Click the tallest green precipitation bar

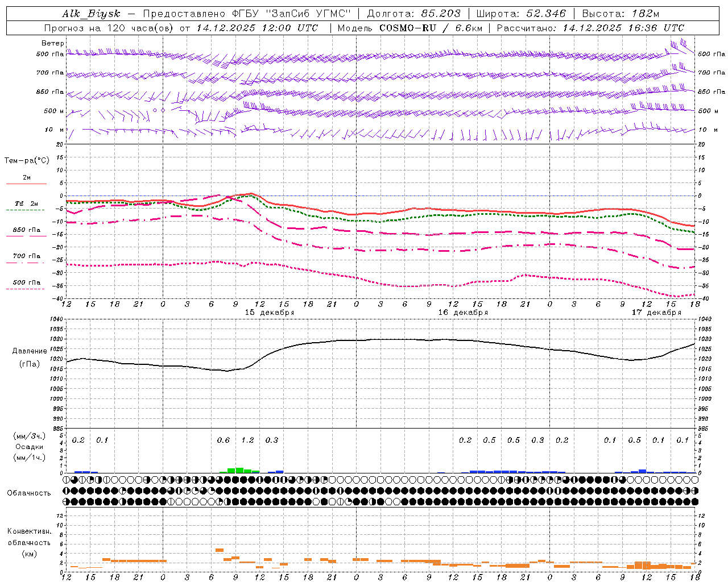tap(239, 470)
